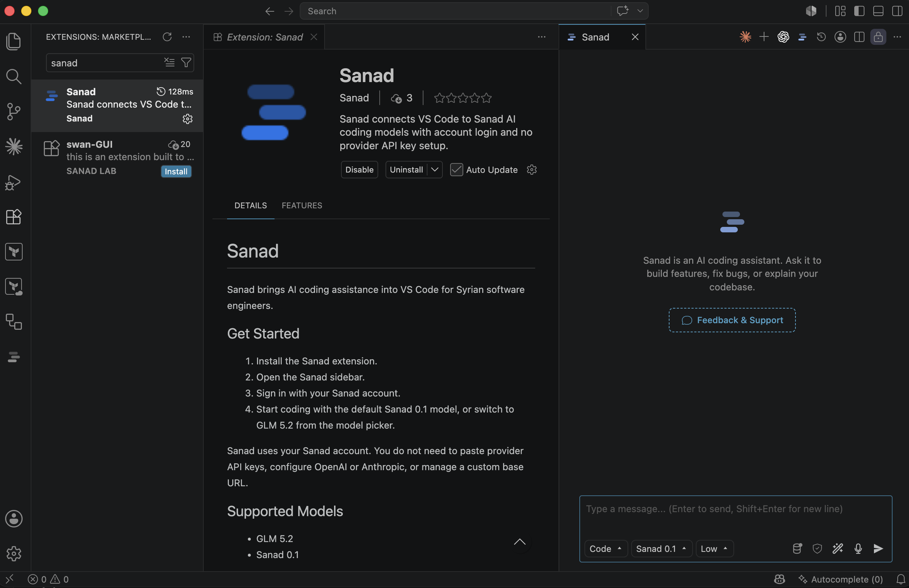This screenshot has height=588, width=909.
Task: Click the microphone voice input icon
Action: click(858, 548)
